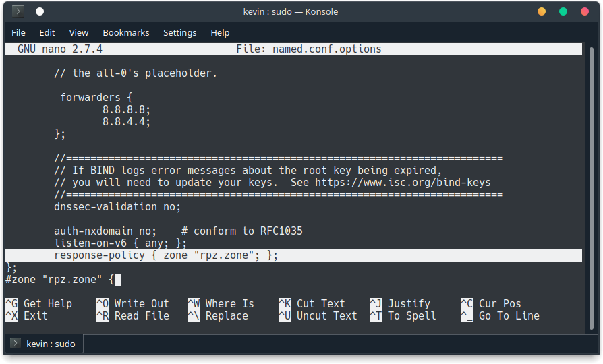Click the '^G Get Help' shortcut text
The image size is (603, 364).
click(39, 303)
